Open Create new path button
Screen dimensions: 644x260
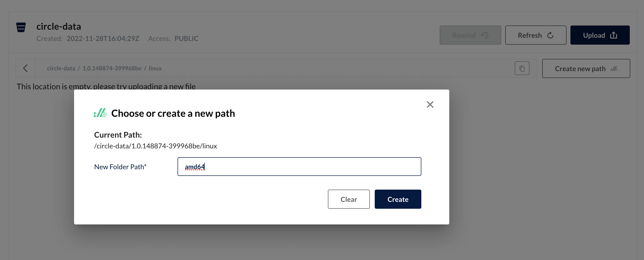(586, 68)
